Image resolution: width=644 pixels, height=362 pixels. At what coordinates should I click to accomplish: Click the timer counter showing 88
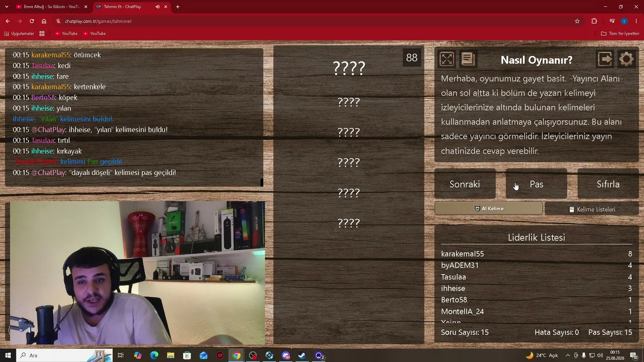tap(412, 57)
